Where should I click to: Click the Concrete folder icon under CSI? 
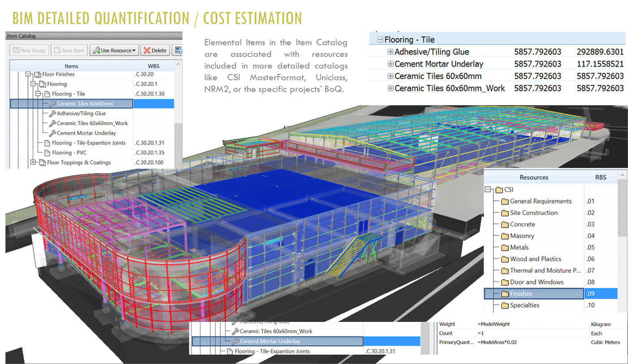point(506,224)
